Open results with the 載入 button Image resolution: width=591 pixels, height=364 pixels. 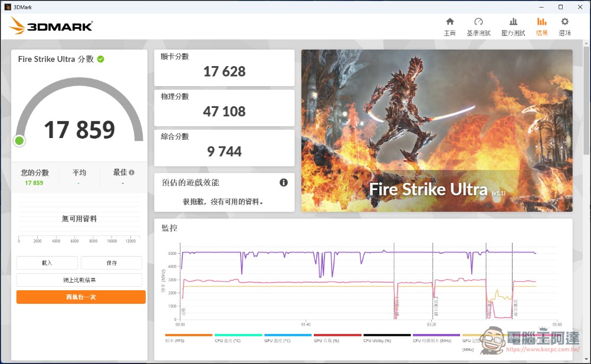point(47,263)
